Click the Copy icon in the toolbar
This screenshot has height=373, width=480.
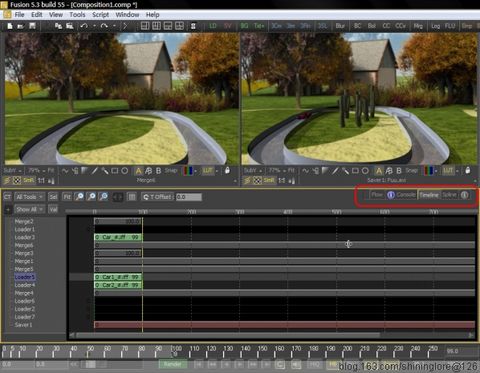coord(58,26)
